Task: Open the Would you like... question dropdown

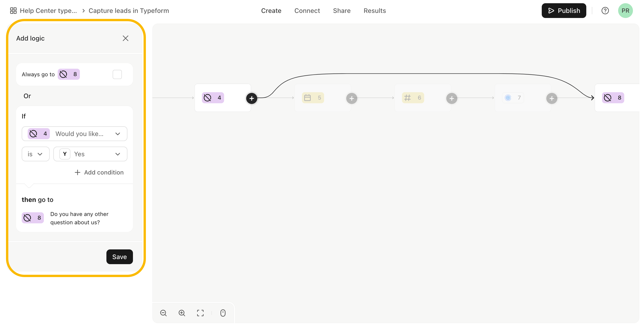Action: click(75, 134)
